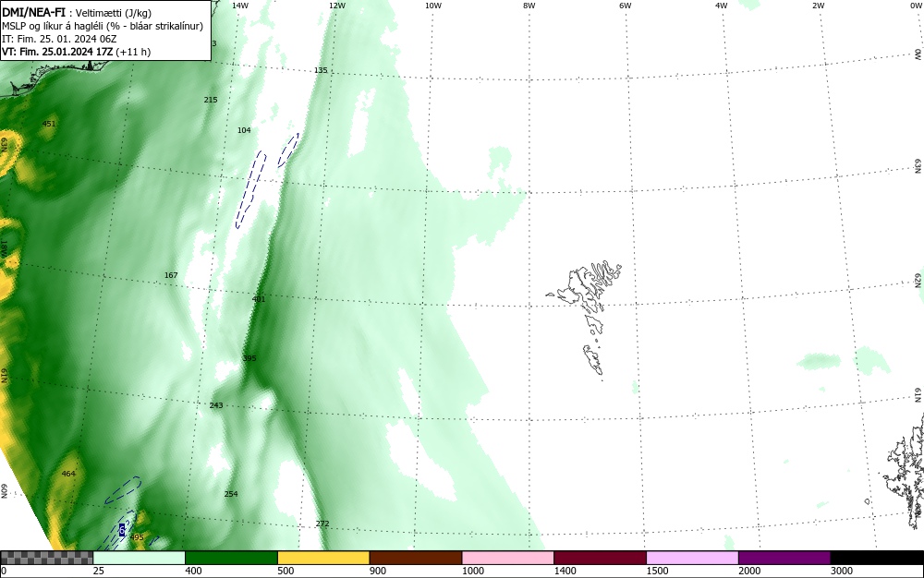Click the CAPE value 167
The width and height of the screenshot is (924, 578).
click(x=171, y=275)
